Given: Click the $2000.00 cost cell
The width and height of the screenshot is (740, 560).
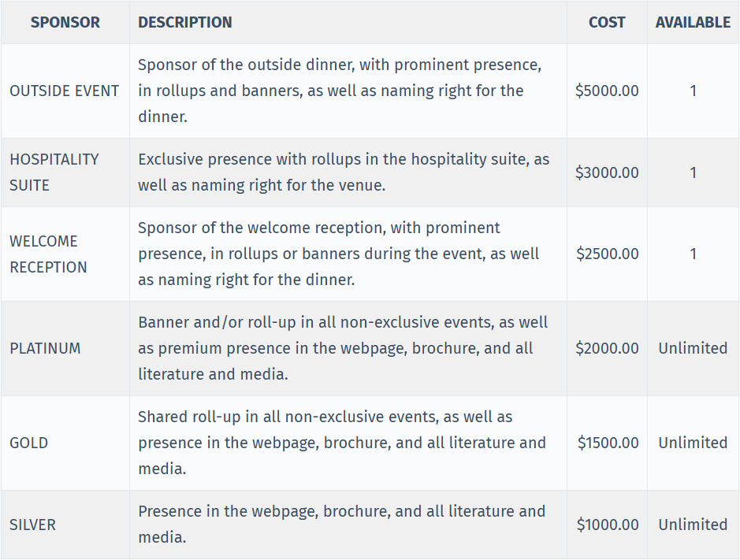Looking at the screenshot, I should point(607,348).
